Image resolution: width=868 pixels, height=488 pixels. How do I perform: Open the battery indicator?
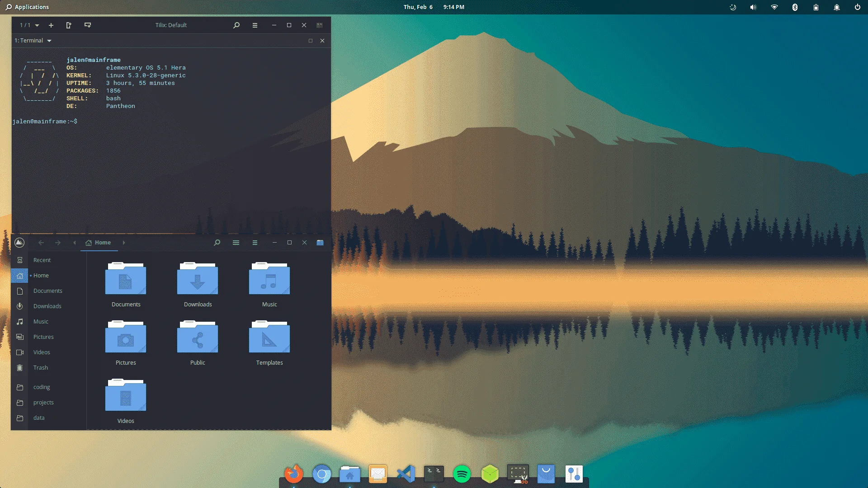[x=816, y=7]
